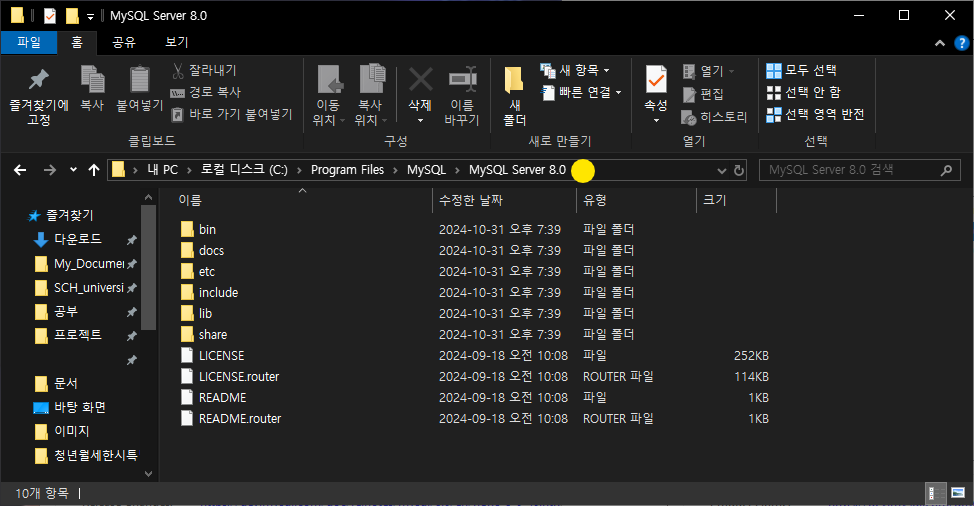Image resolution: width=974 pixels, height=506 pixels.
Task: Sort by Type (유형) column header
Action: pyautogui.click(x=636, y=200)
